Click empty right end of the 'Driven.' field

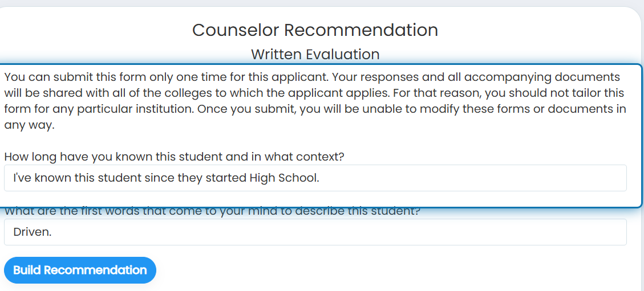tap(575, 232)
